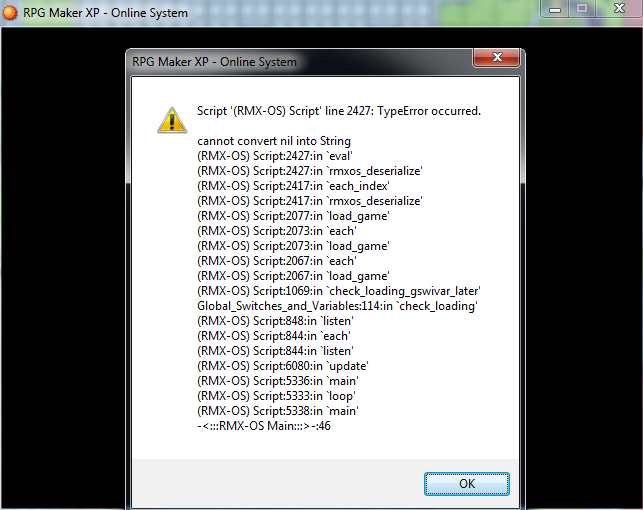Click the error dialog's title bar text
The height and width of the screenshot is (510, 643).
(214, 62)
